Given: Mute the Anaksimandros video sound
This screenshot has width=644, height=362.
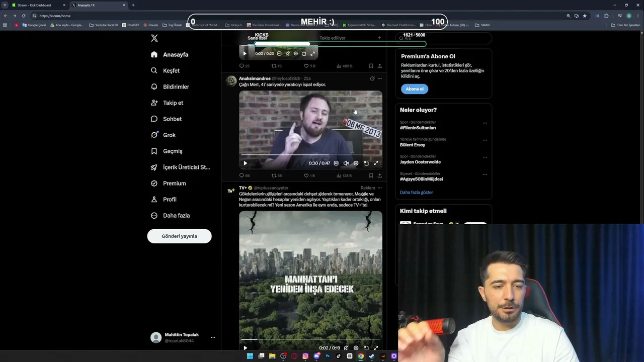Looking at the screenshot, I should click(x=346, y=163).
